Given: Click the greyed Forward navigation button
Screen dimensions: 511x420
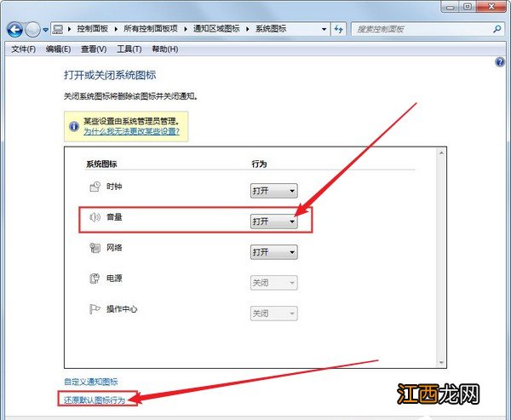Looking at the screenshot, I should pos(32,30).
